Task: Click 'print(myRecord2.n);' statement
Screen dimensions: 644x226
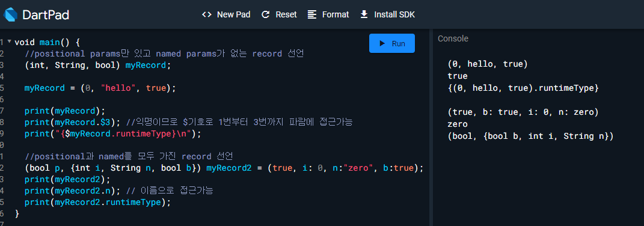Action: [x=72, y=191]
